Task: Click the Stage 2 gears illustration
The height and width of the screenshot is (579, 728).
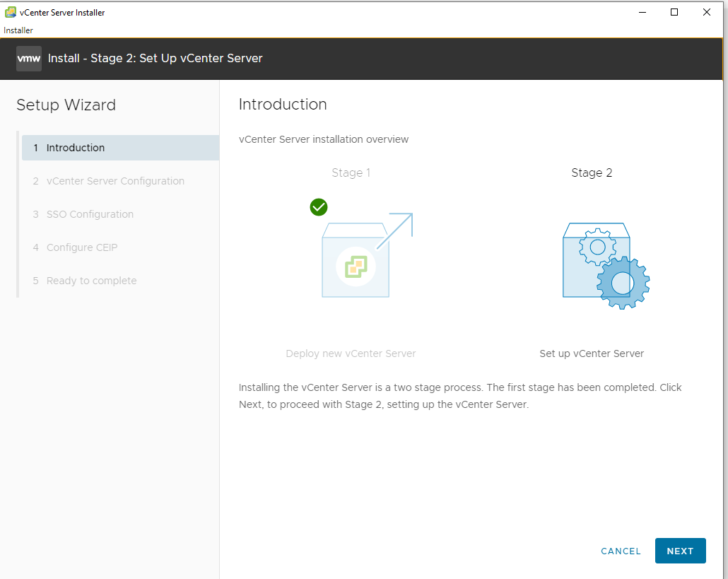Action: (x=606, y=266)
